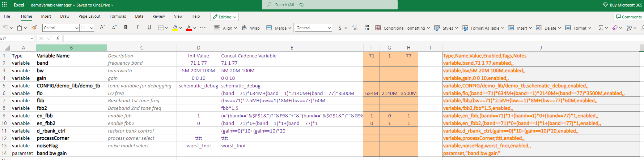This screenshot has width=644, height=160.
Task: Click the document title demoVariableManager
Action: pyautogui.click(x=51, y=5)
